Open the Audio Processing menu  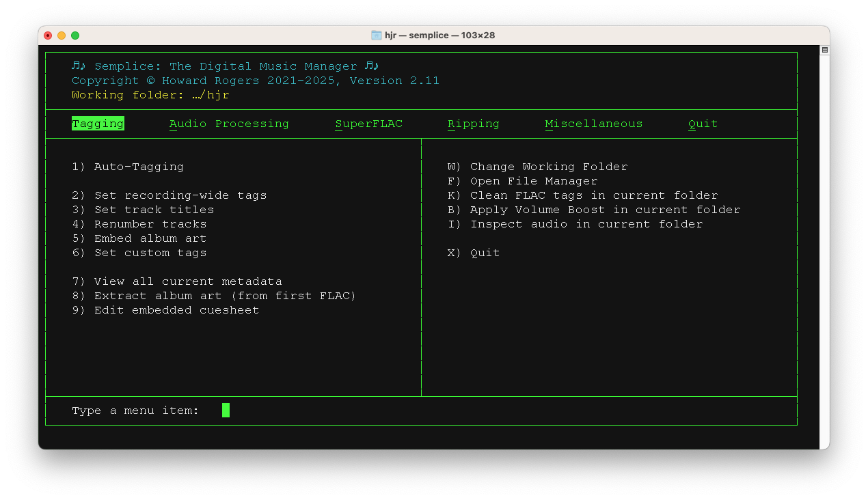228,124
